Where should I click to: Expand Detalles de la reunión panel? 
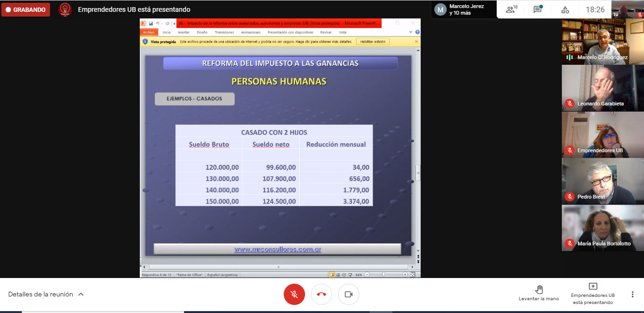point(46,294)
